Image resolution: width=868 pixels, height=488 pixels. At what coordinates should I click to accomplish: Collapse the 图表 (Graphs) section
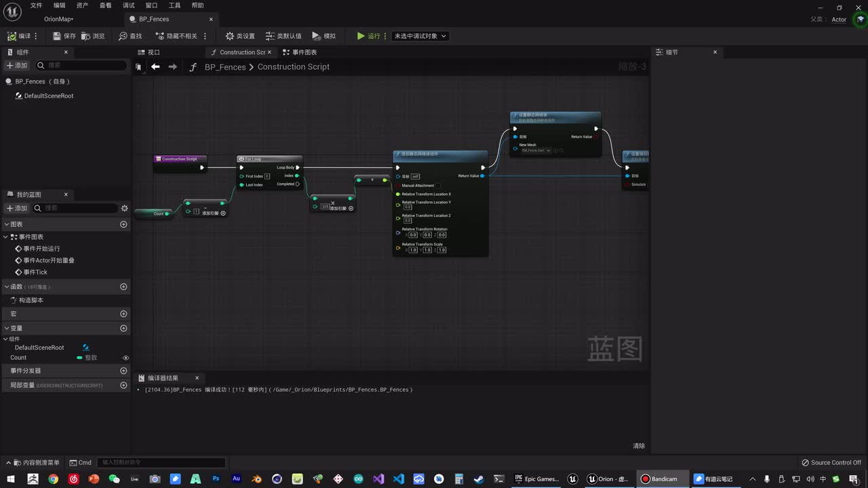(7, 224)
